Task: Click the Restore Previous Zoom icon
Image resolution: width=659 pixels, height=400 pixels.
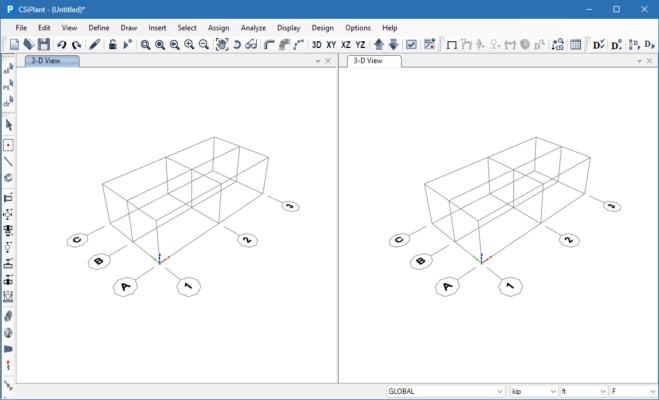Action: coord(174,45)
